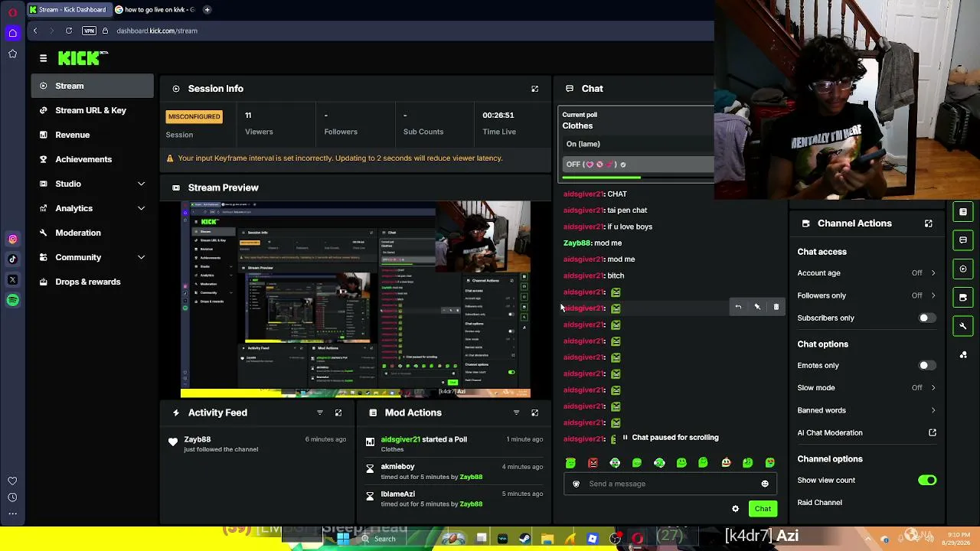Screen dimensions: 980x551
Task: Disable Show view count
Action: (926, 481)
